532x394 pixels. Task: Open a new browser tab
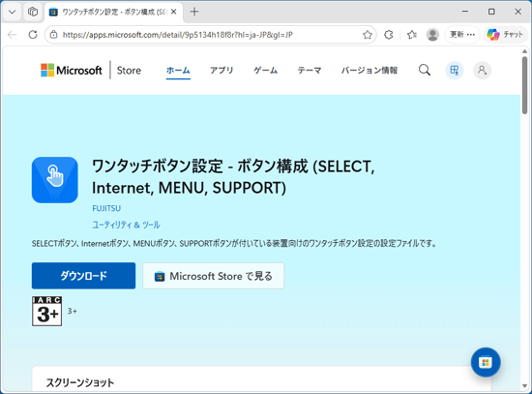point(194,12)
